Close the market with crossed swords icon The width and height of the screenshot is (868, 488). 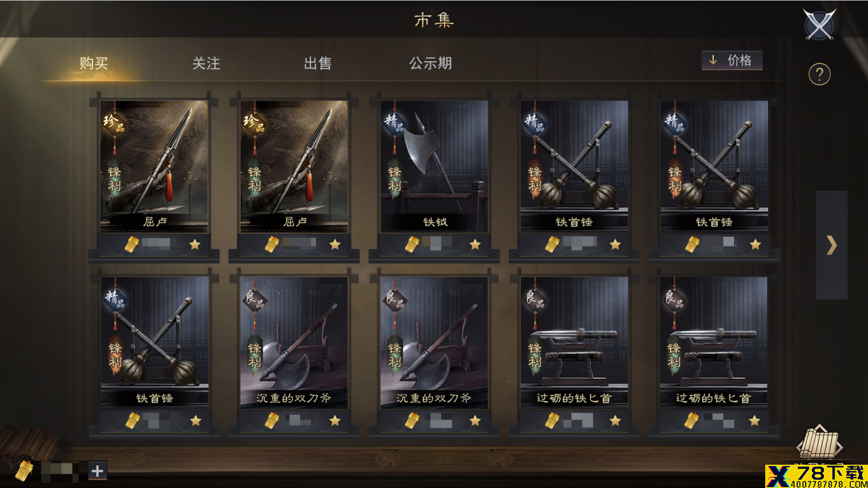(819, 25)
